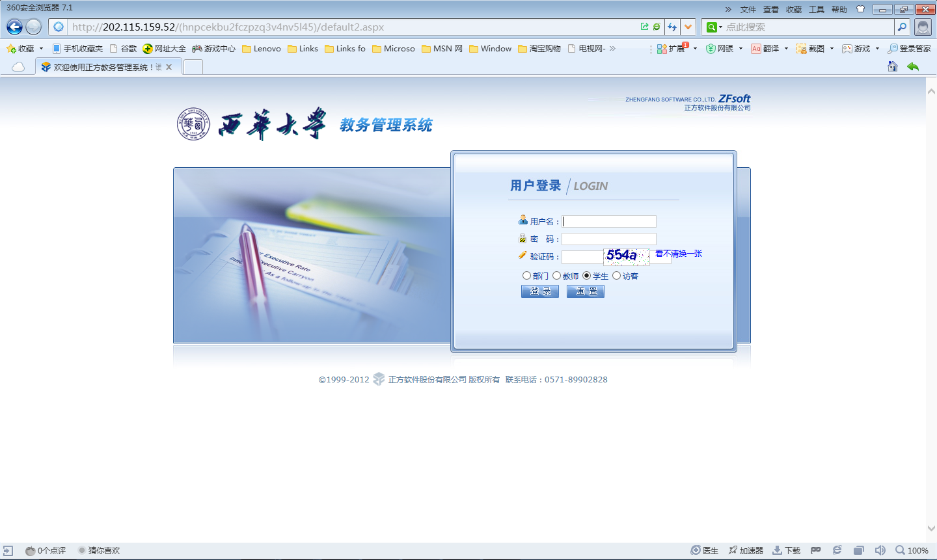Expand the 收藏 favorites dropdown arrow
The image size is (937, 560).
[x=41, y=49]
